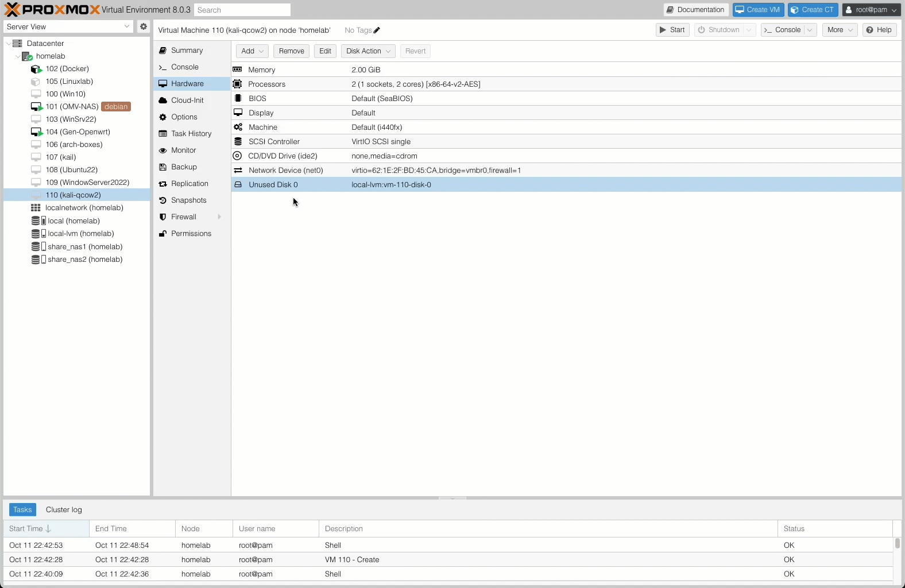Start the virtual machine

[672, 30]
